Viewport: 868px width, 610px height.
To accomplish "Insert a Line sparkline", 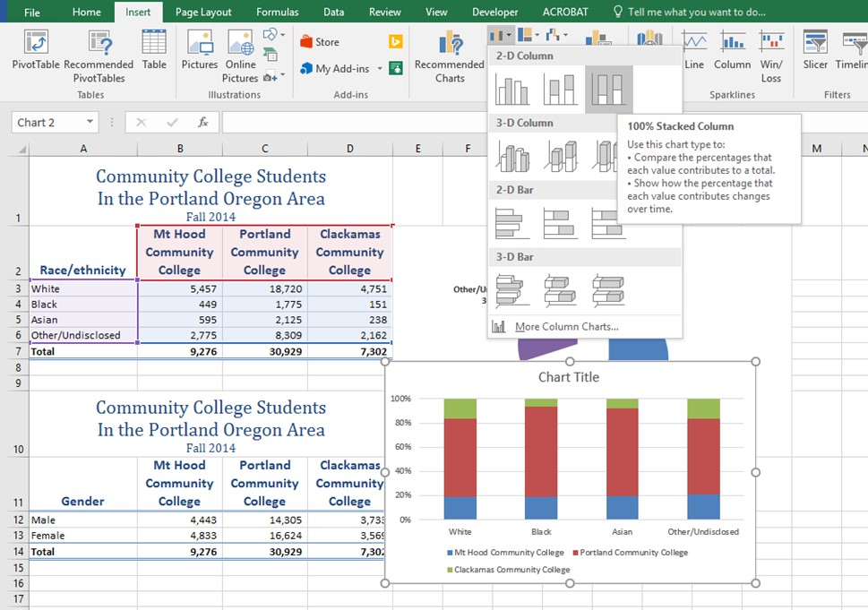I will click(694, 50).
